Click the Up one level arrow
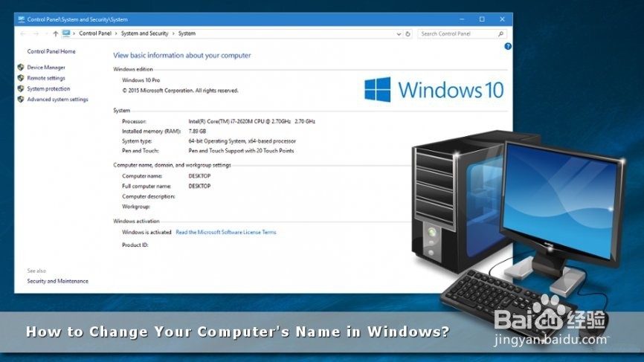644x362 pixels. pyautogui.click(x=56, y=33)
